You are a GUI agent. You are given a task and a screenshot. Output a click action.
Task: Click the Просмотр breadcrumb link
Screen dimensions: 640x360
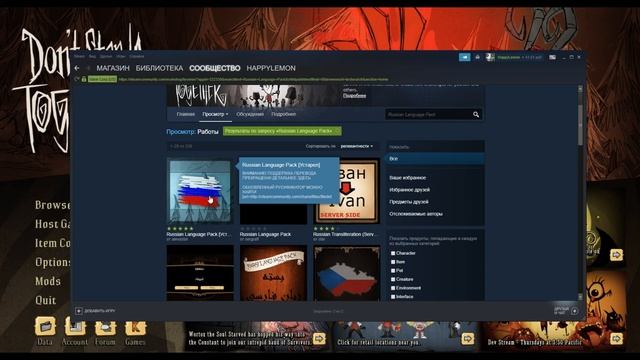181,131
